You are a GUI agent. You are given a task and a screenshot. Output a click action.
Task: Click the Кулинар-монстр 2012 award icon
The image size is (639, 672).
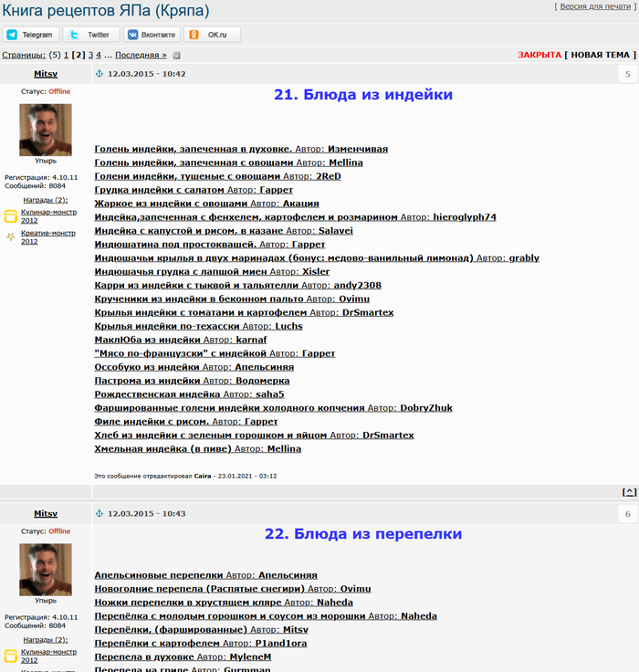[x=10, y=216]
